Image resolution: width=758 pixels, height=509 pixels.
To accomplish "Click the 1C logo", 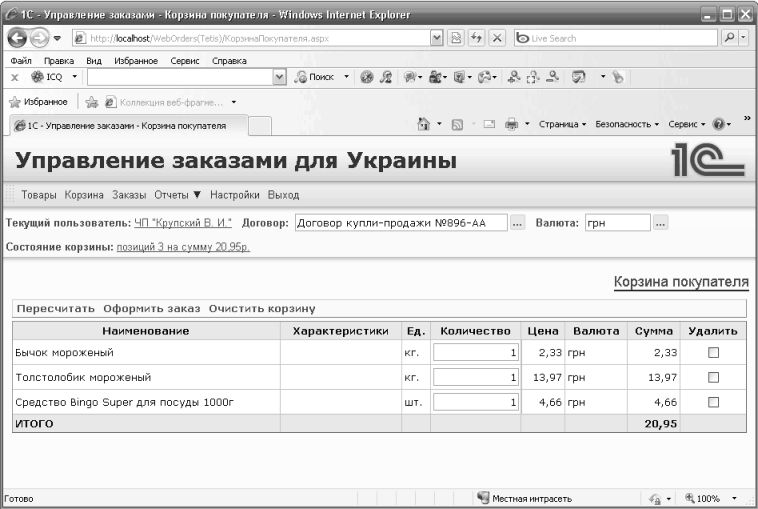I will [x=708, y=161].
